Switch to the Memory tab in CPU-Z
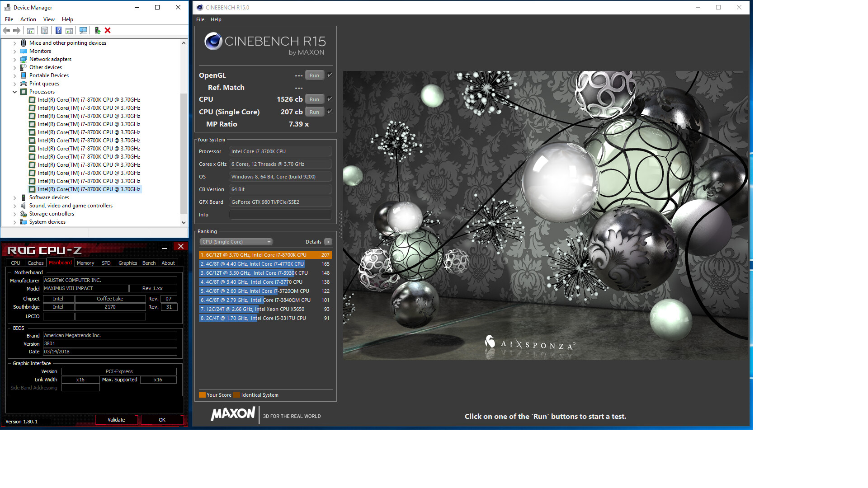Screen dimensions: 868x488 point(85,263)
